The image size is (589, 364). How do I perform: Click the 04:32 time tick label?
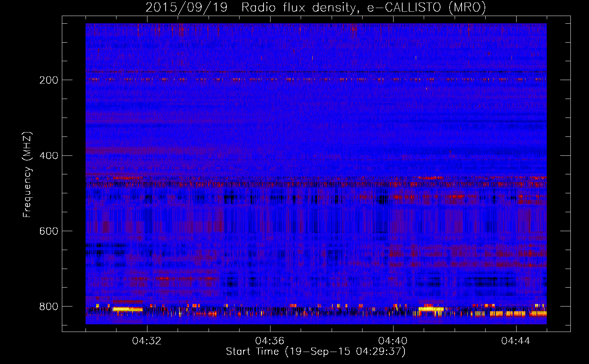147,341
